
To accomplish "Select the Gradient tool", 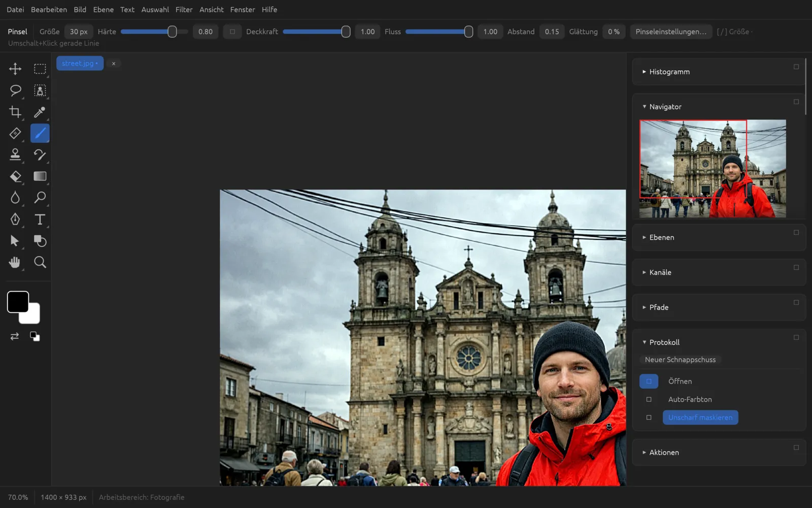I will 40,176.
